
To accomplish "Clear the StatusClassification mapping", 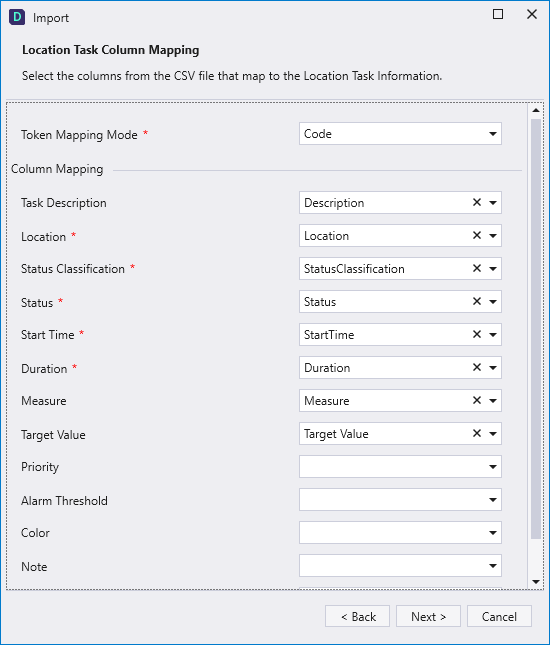I will click(477, 268).
